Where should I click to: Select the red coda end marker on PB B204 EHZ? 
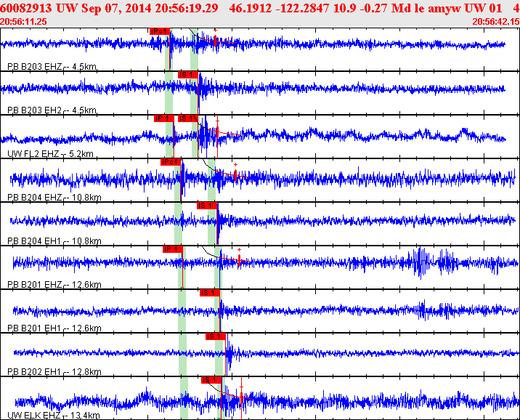(235, 176)
